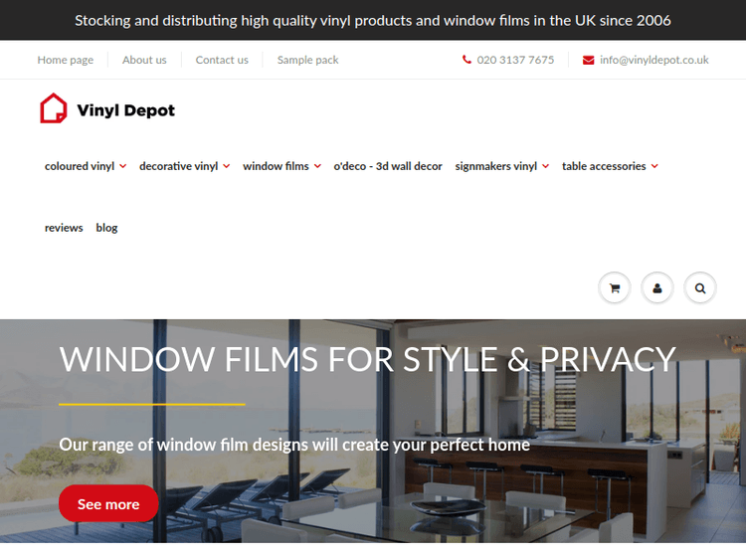The height and width of the screenshot is (560, 746).
Task: Click the Vinyl Depot house logo
Action: pyautogui.click(x=53, y=108)
